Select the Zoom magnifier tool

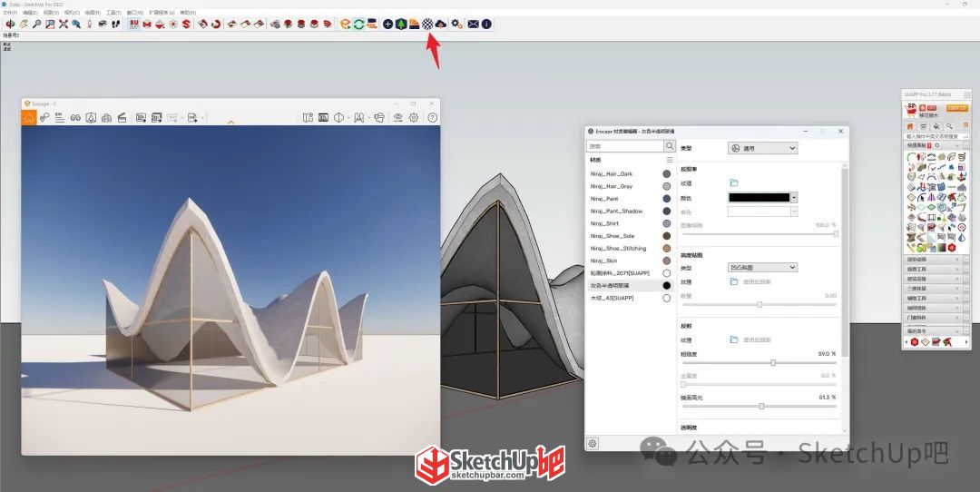37,24
